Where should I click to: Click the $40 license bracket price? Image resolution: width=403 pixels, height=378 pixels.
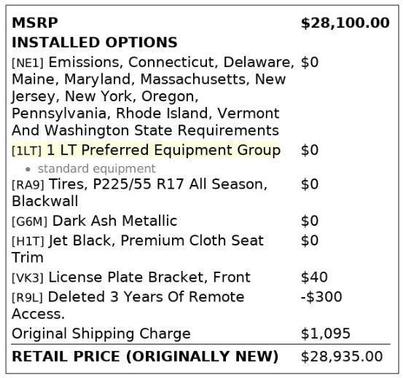pyautogui.click(x=314, y=277)
